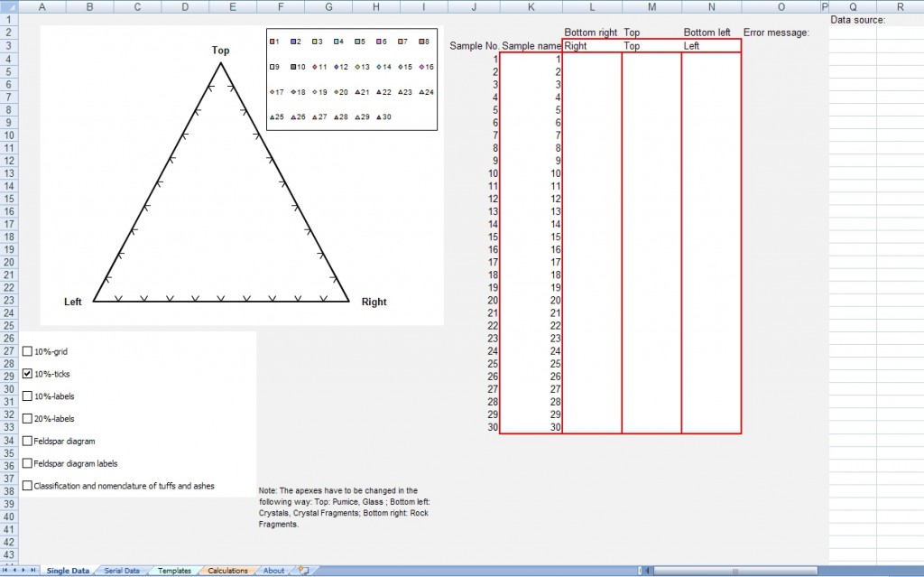The width and height of the screenshot is (924, 577).
Task: Click the last-sheet navigation arrow
Action: [33, 571]
